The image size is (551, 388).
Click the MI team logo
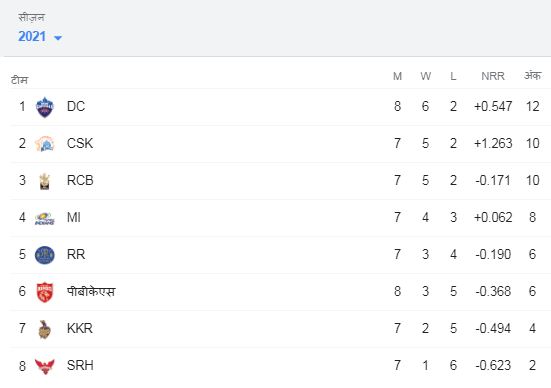coord(45,218)
